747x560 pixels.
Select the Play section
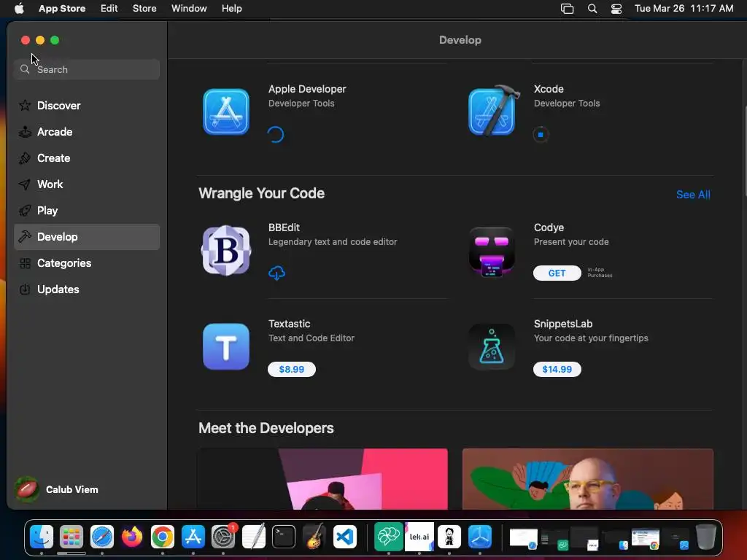point(87,211)
